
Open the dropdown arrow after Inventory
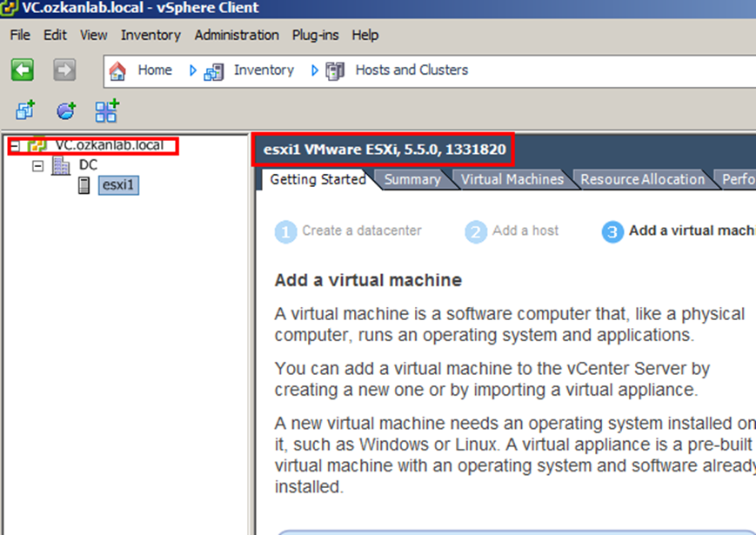(315, 70)
